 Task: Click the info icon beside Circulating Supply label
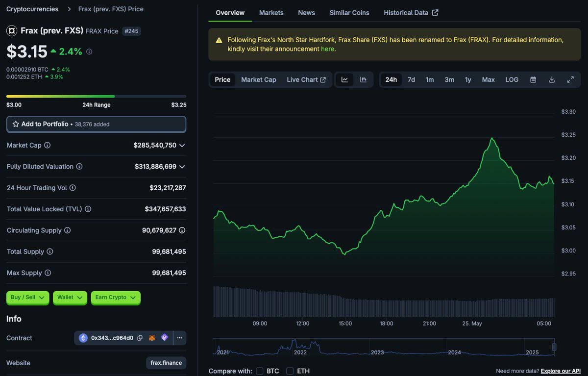click(x=67, y=230)
